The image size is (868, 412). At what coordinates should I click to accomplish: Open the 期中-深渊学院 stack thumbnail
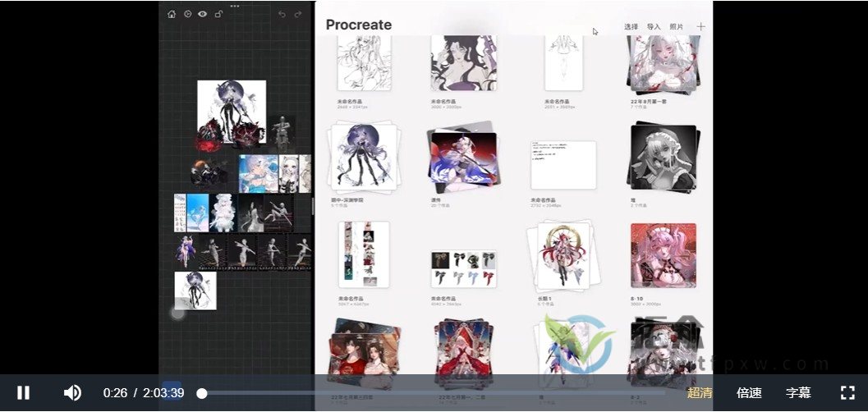364,158
